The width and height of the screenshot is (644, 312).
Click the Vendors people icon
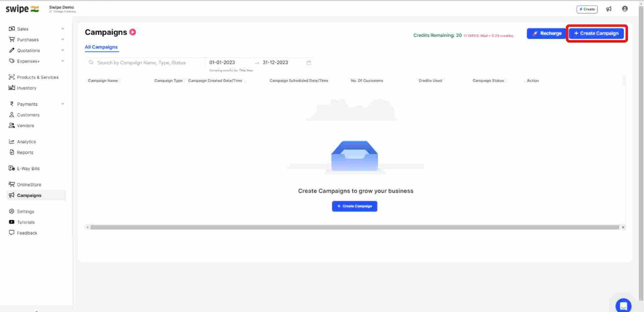point(12,125)
